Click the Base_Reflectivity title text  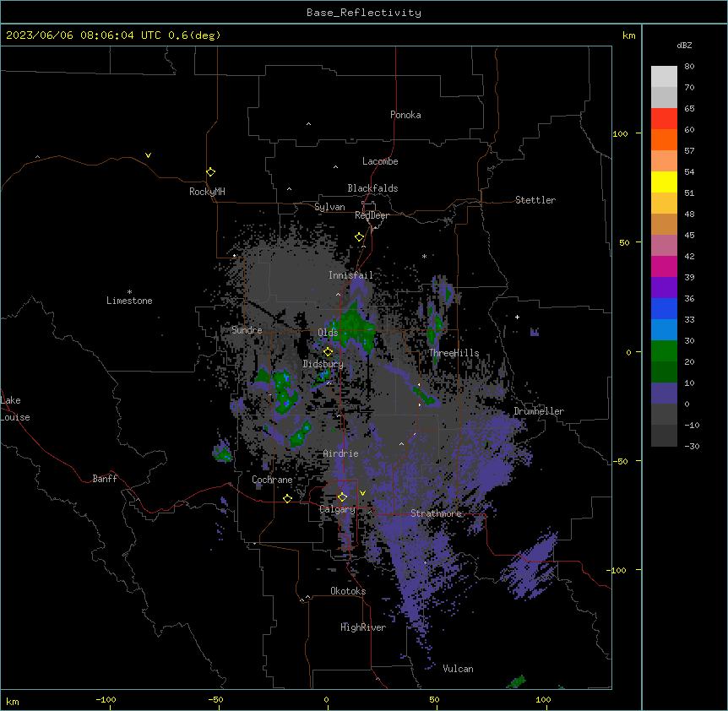point(364,13)
